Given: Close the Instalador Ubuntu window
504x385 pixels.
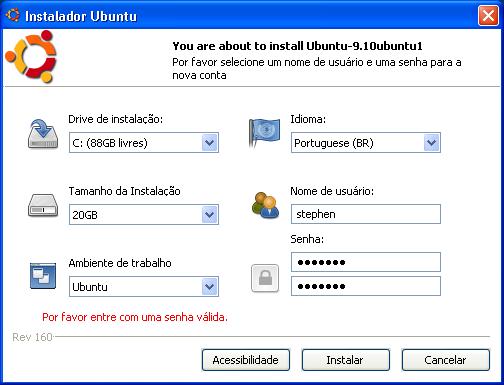Looking at the screenshot, I should 488,16.
